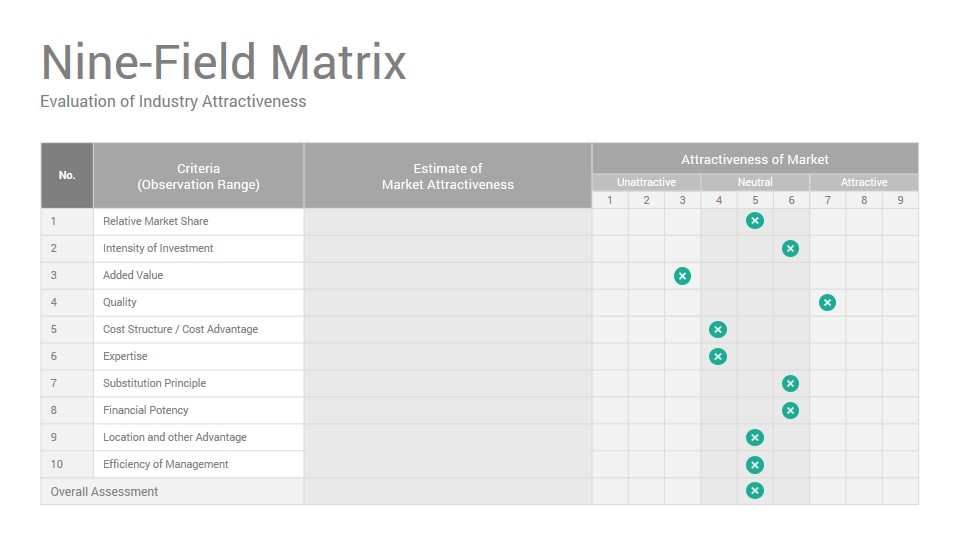Select the Neutral column group header
960x540 pixels.
tap(755, 182)
